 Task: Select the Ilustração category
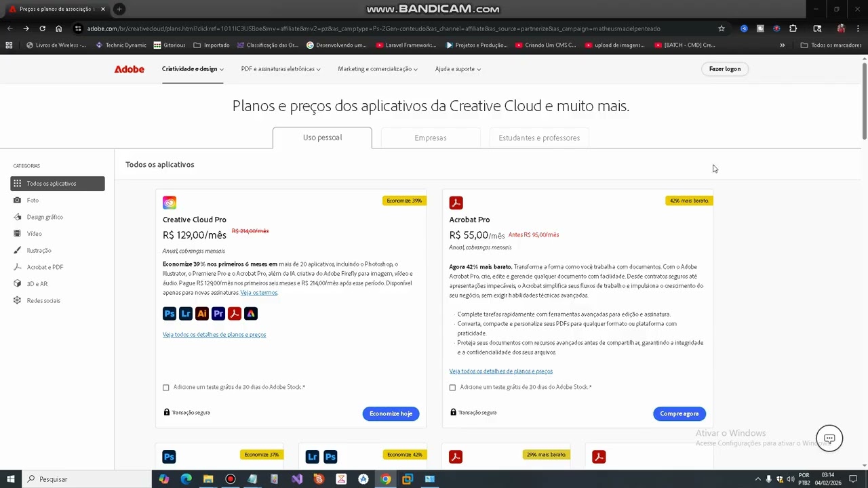click(58, 251)
